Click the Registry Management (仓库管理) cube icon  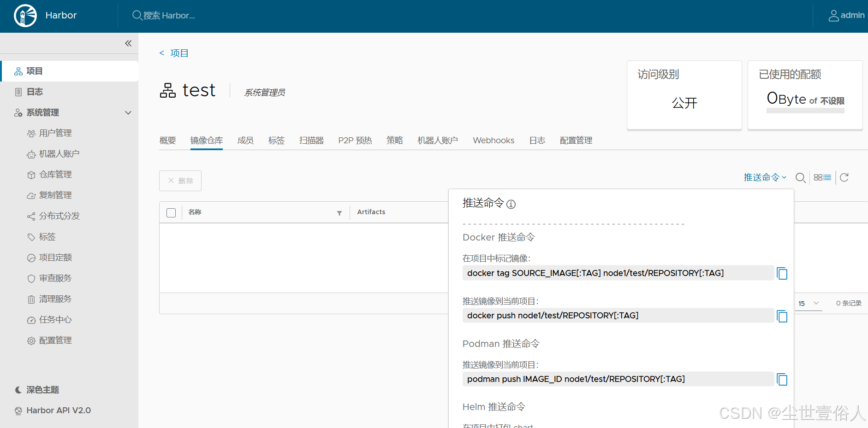pos(31,175)
